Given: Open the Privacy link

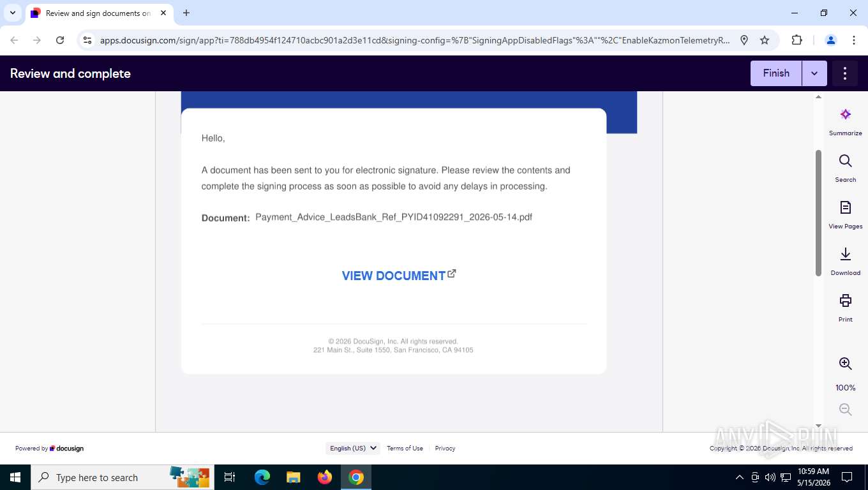Looking at the screenshot, I should [x=445, y=448].
